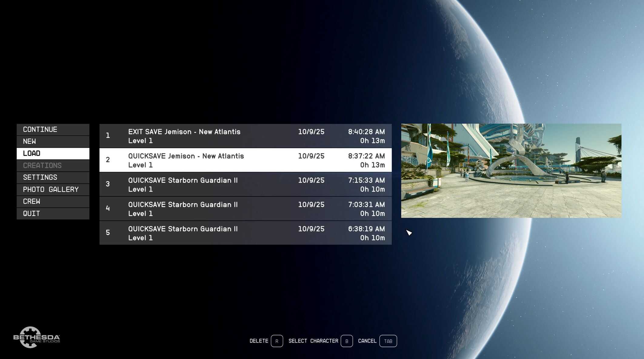Load Quicksave Starborn Guardian II 7:15:33 AM
The image size is (644, 359).
tap(245, 184)
